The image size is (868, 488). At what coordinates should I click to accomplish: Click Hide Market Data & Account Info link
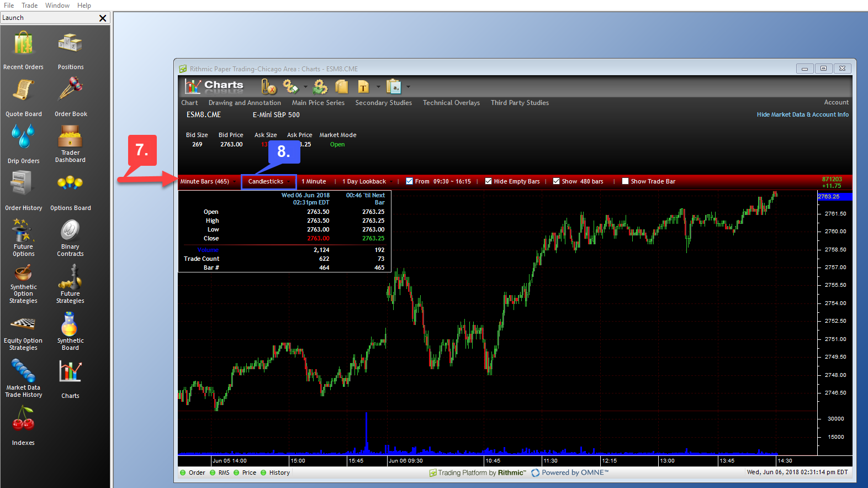click(x=803, y=114)
